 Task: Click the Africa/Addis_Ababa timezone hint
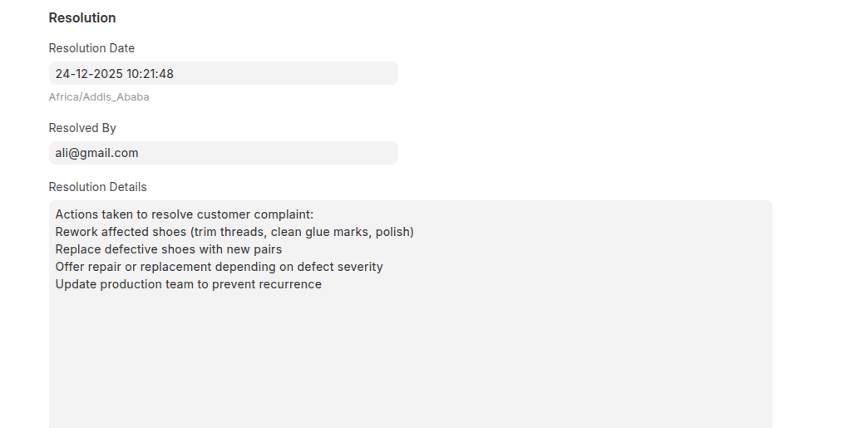click(x=99, y=97)
